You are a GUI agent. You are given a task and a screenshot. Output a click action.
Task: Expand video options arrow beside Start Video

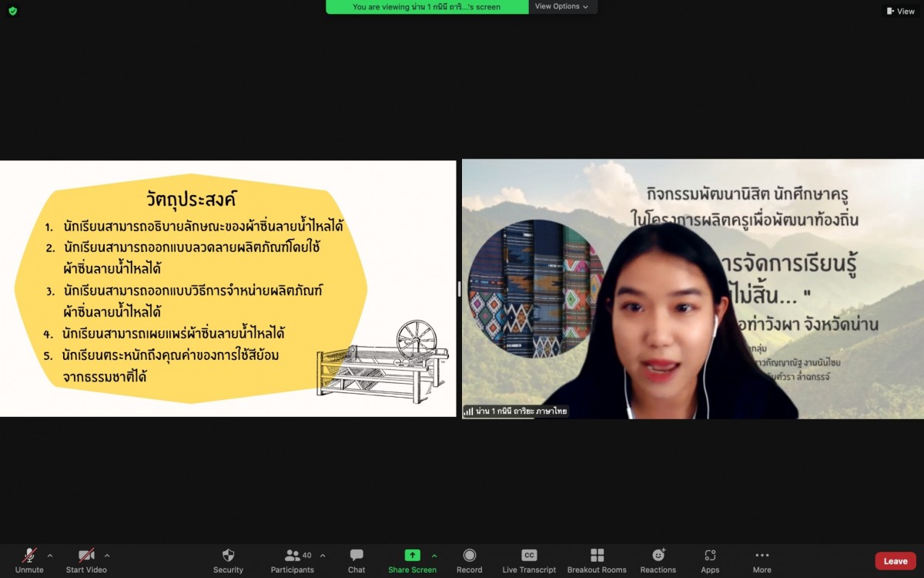pos(107,556)
